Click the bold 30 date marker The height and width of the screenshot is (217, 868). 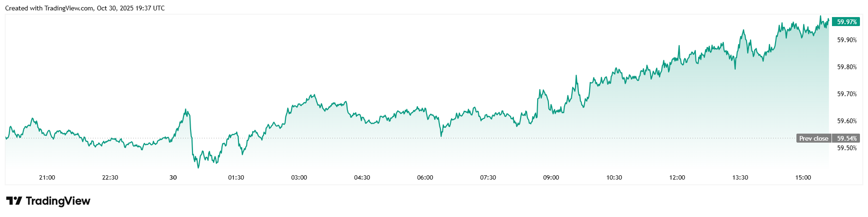(173, 178)
